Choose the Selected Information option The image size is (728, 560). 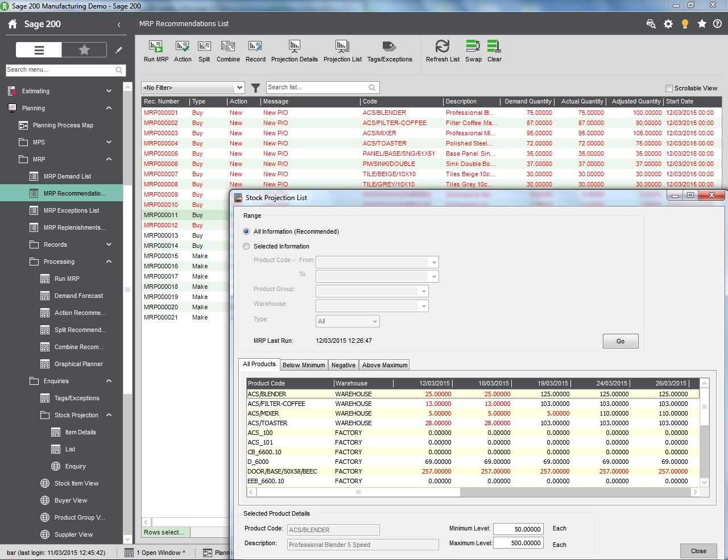246,246
